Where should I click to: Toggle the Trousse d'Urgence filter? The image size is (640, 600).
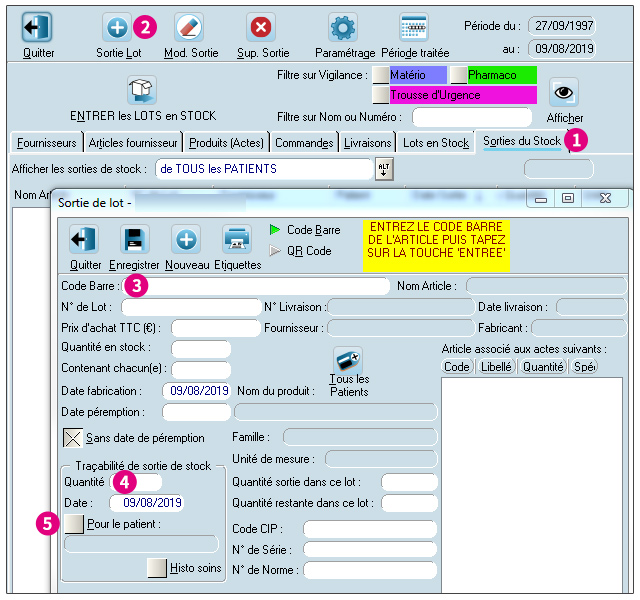coord(381,95)
